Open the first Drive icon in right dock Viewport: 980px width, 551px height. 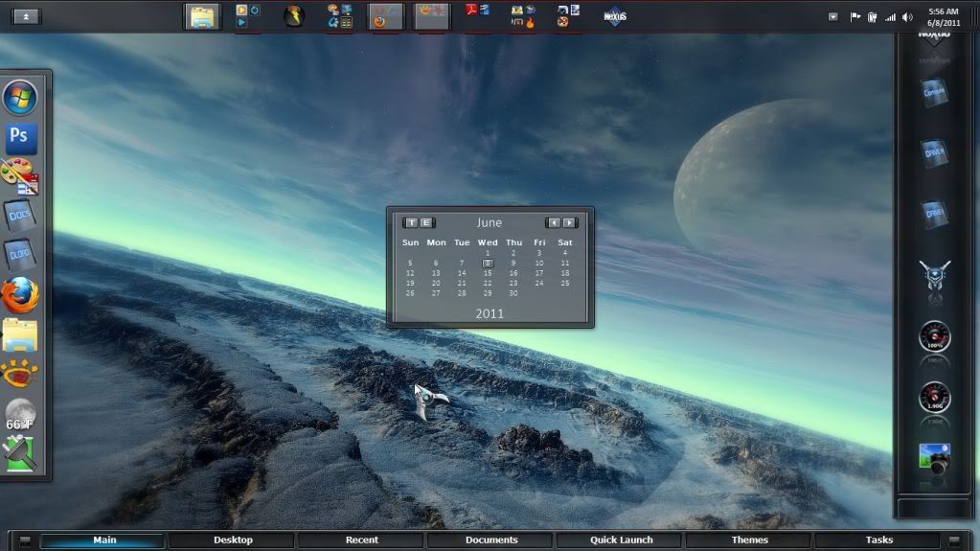point(934,152)
